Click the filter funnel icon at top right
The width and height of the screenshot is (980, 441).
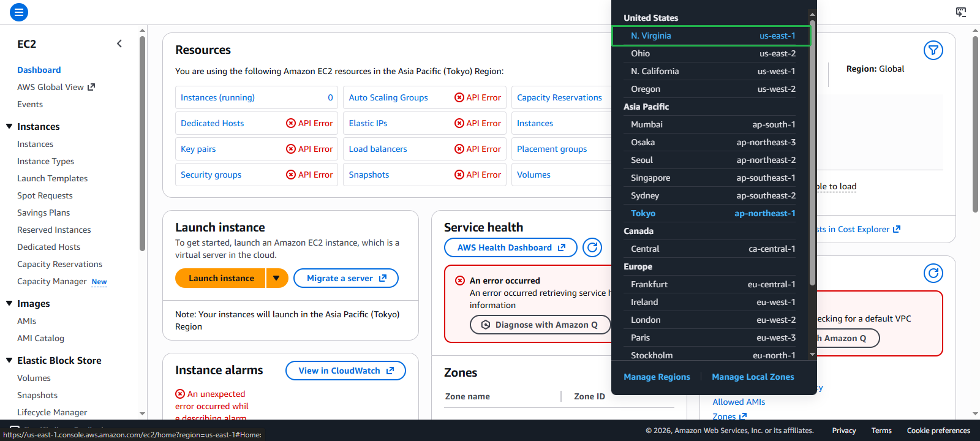pos(933,50)
